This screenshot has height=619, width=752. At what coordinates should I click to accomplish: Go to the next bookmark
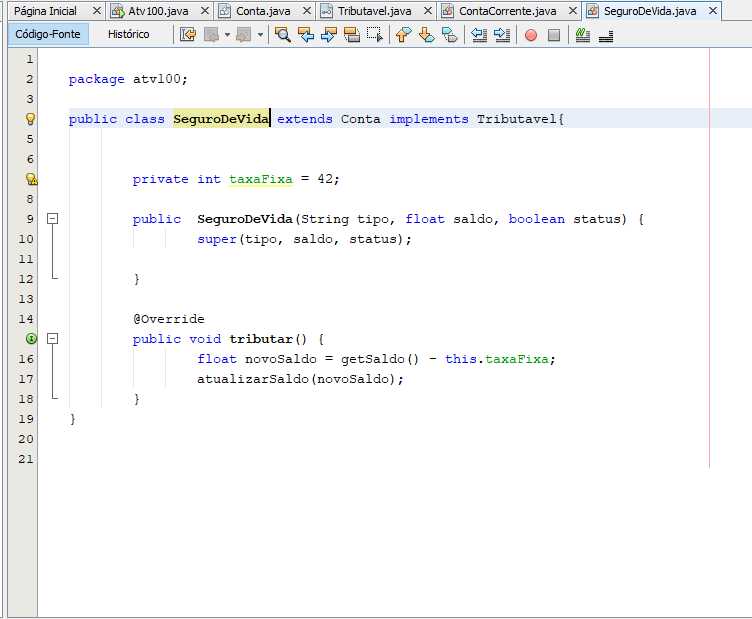pyautogui.click(x=426, y=35)
